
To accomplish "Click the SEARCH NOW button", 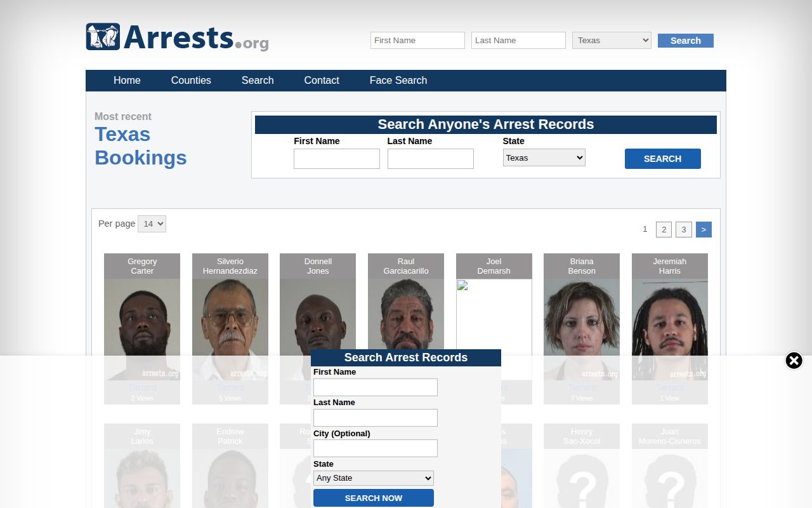I will (x=374, y=498).
